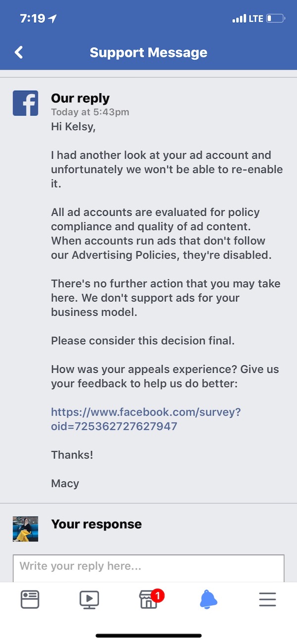The width and height of the screenshot is (297, 644).
Task: Tap the "Your response" heading
Action: click(x=97, y=524)
